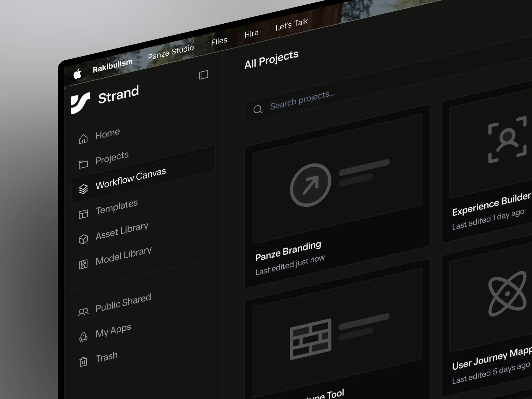Click the All Projects heading

point(271,59)
